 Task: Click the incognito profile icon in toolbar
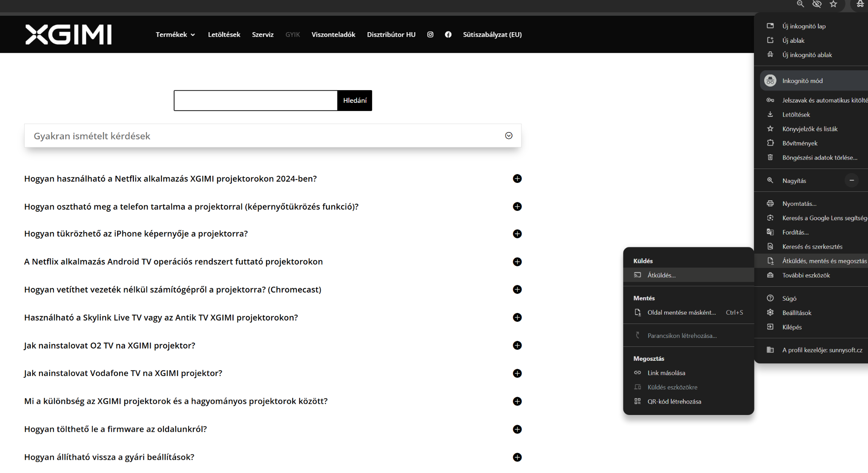[860, 4]
